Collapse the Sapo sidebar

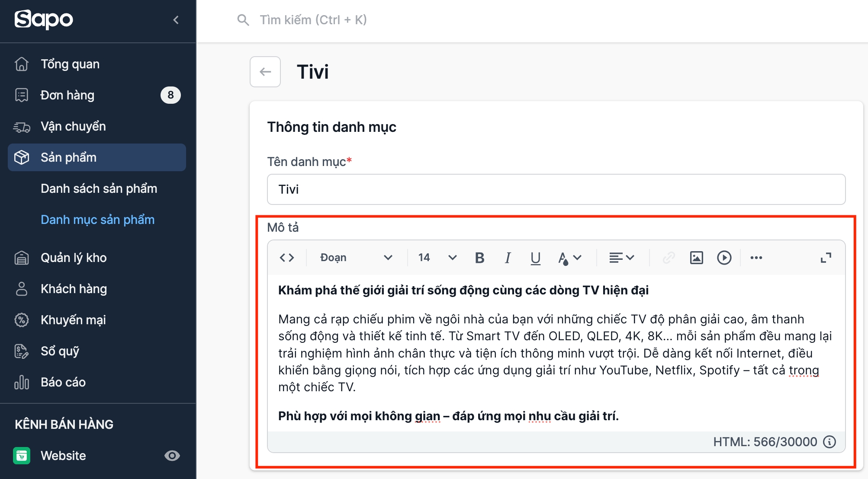(176, 20)
